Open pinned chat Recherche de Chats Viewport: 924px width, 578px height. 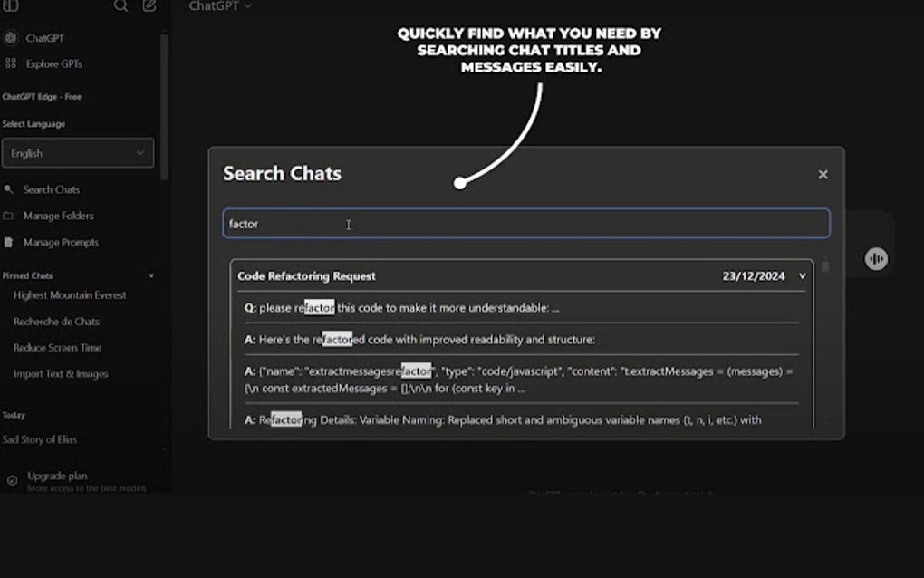pyautogui.click(x=56, y=322)
